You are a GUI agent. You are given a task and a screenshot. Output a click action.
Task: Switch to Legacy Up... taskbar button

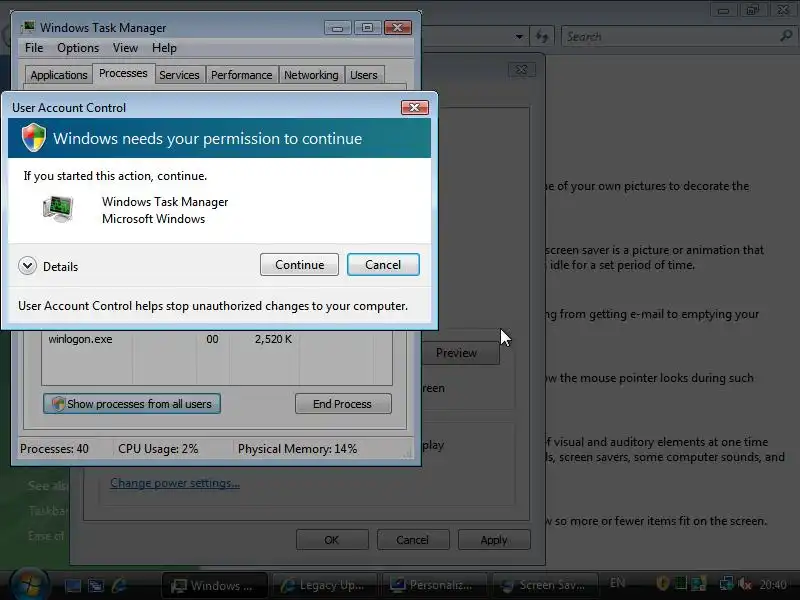click(x=325, y=585)
